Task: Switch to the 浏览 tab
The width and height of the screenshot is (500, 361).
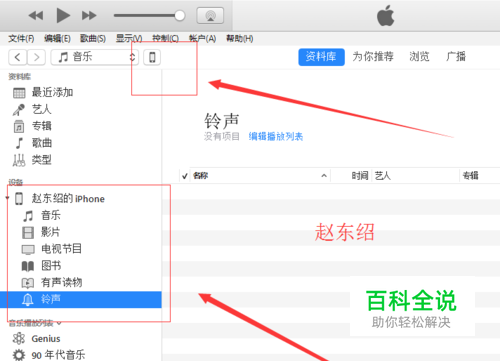Action: point(419,57)
